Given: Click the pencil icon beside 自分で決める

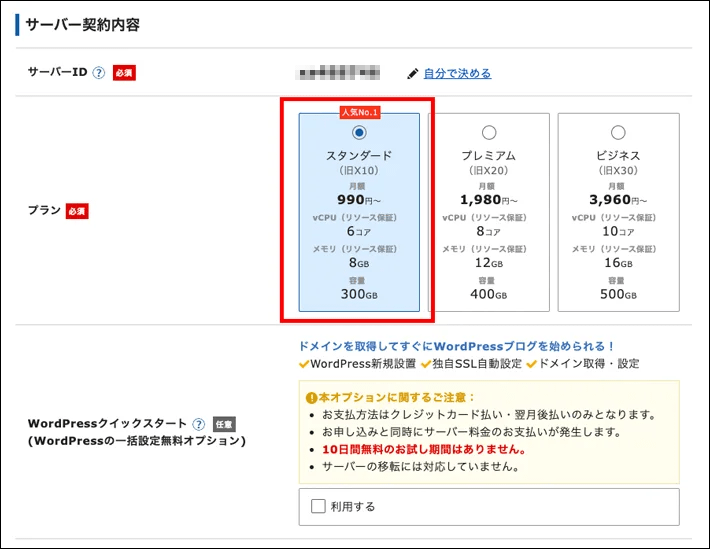Looking at the screenshot, I should tap(413, 74).
